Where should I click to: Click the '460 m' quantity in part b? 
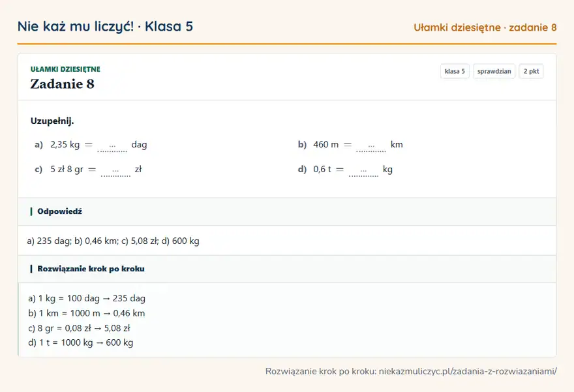pyautogui.click(x=325, y=145)
